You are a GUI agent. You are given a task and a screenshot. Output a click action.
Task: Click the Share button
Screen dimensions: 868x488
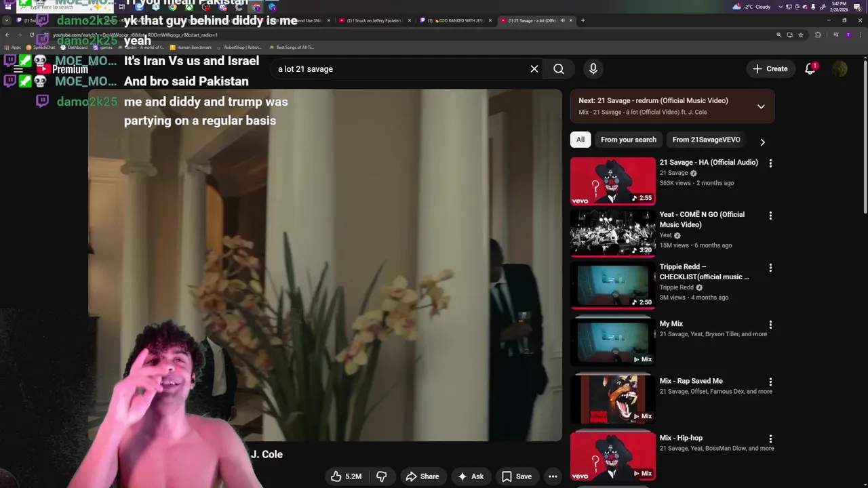point(422,476)
